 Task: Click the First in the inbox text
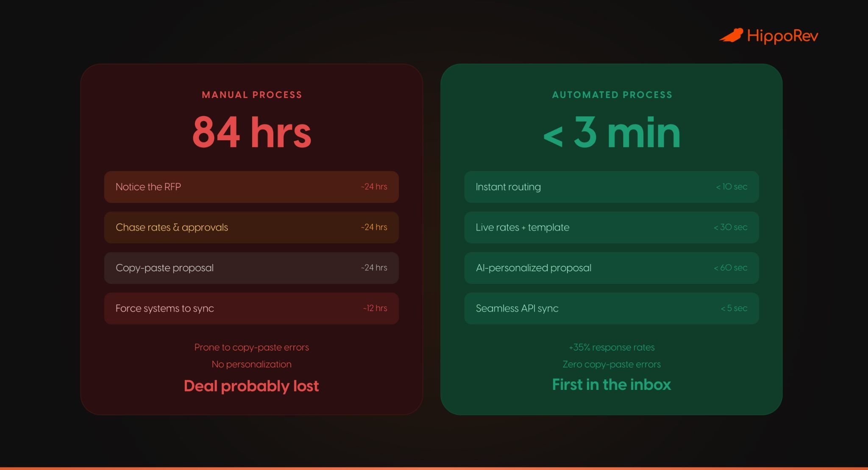[611, 385]
